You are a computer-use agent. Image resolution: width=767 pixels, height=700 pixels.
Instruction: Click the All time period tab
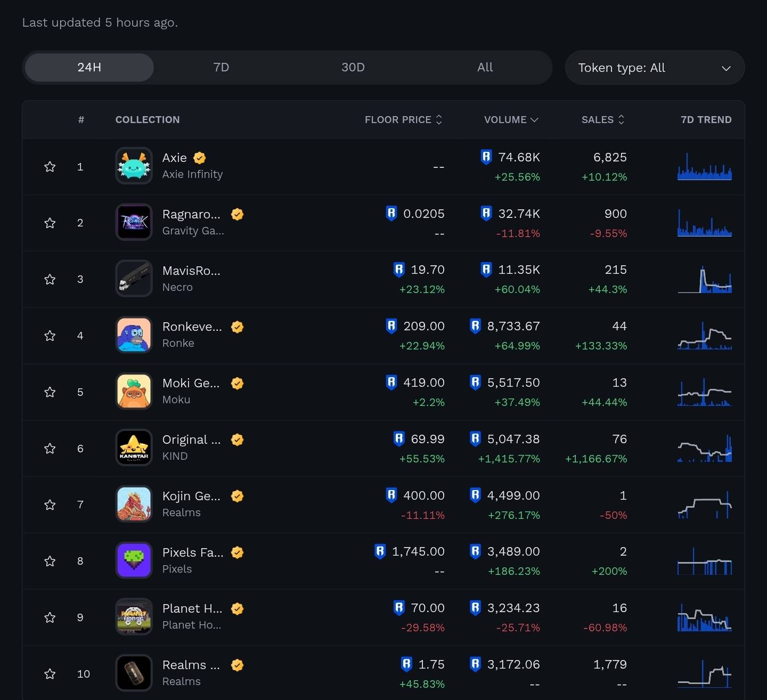(x=485, y=67)
